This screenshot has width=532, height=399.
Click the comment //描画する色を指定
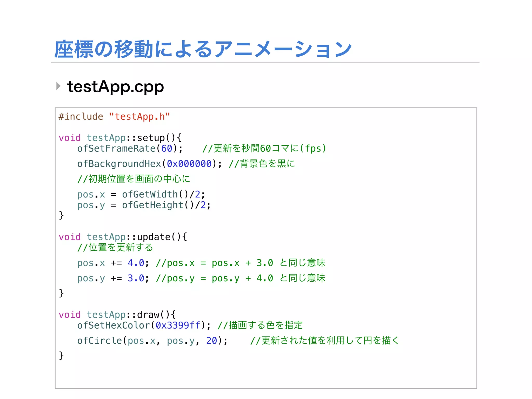point(260,325)
